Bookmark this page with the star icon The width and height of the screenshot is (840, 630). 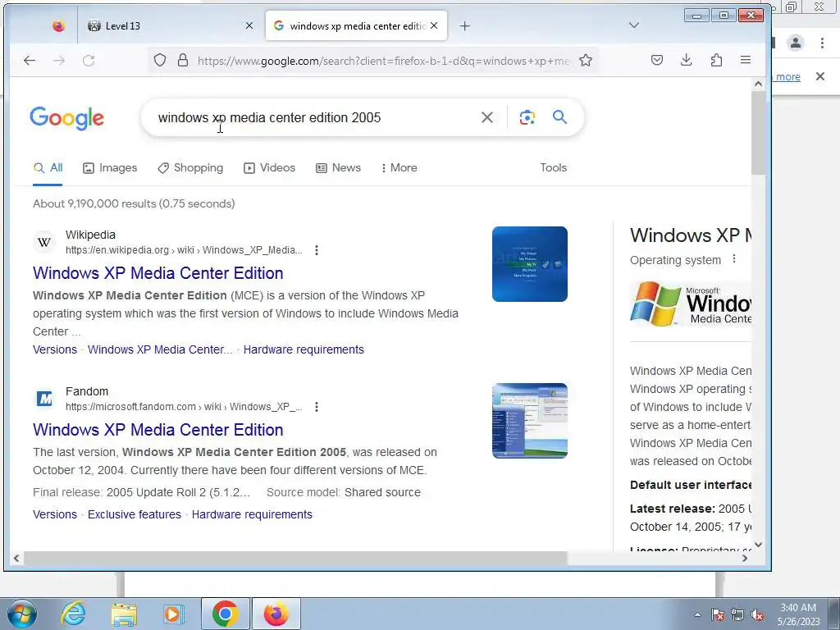pos(586,60)
